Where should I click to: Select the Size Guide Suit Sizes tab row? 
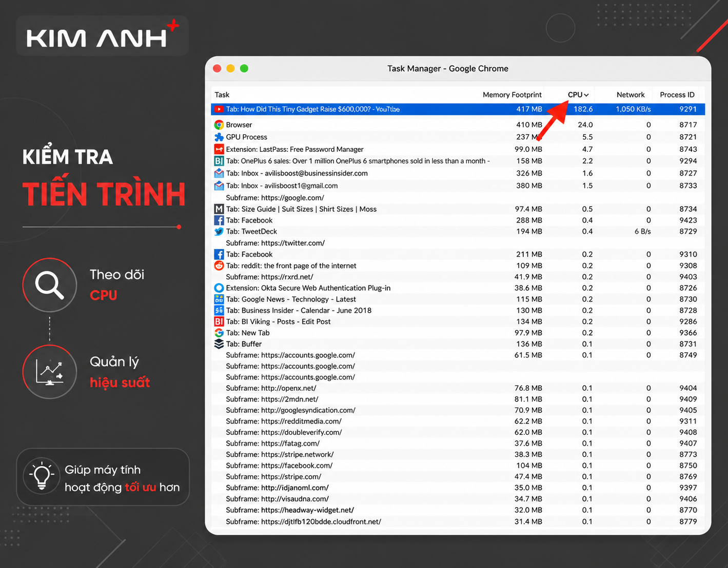point(458,209)
